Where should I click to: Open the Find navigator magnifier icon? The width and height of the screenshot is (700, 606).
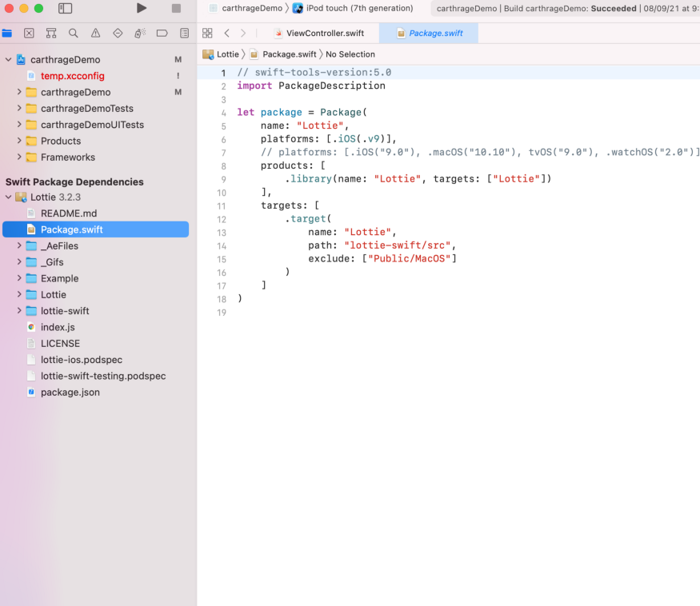tap(74, 33)
